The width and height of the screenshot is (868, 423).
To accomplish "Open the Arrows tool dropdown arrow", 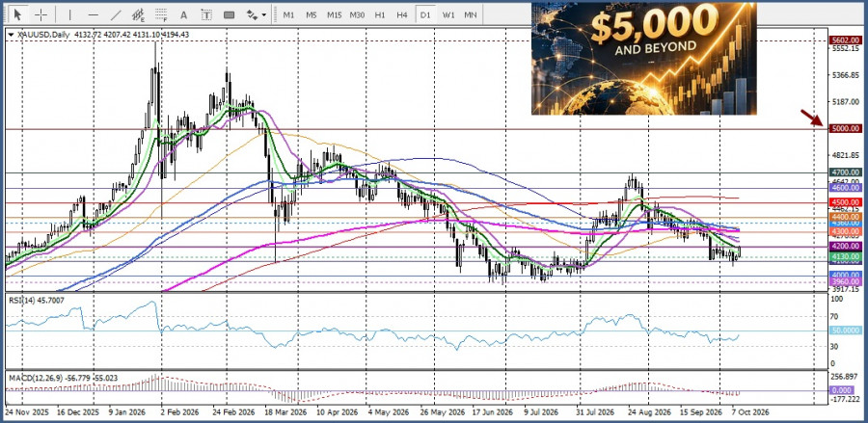I will point(264,14).
